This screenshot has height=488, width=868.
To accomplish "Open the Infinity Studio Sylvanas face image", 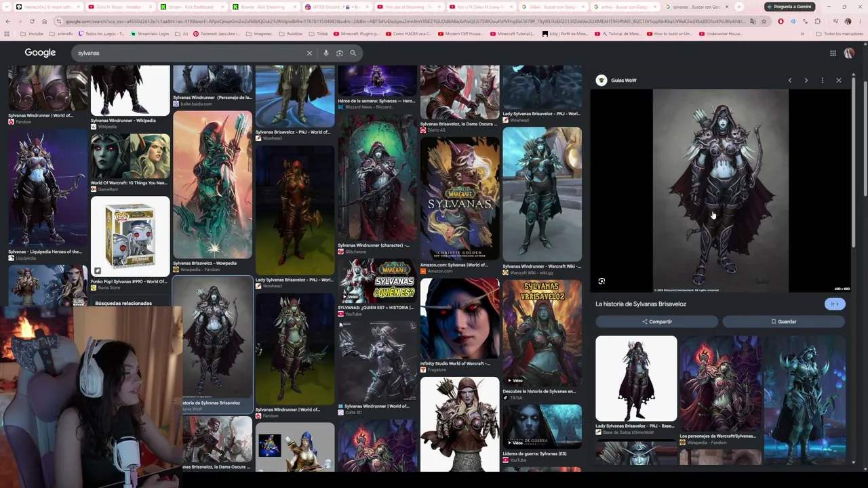I will tap(459, 317).
